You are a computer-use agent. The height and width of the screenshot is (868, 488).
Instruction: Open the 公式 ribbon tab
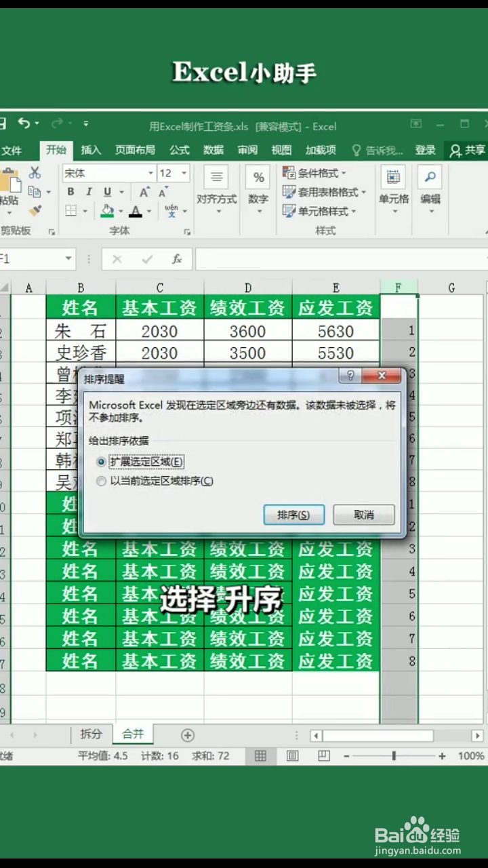tap(180, 150)
